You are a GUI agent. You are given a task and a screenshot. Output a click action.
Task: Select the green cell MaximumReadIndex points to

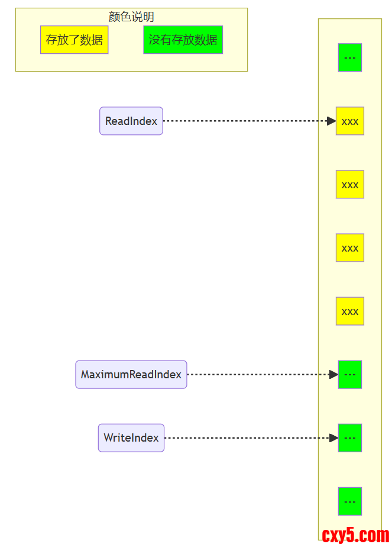pos(349,374)
